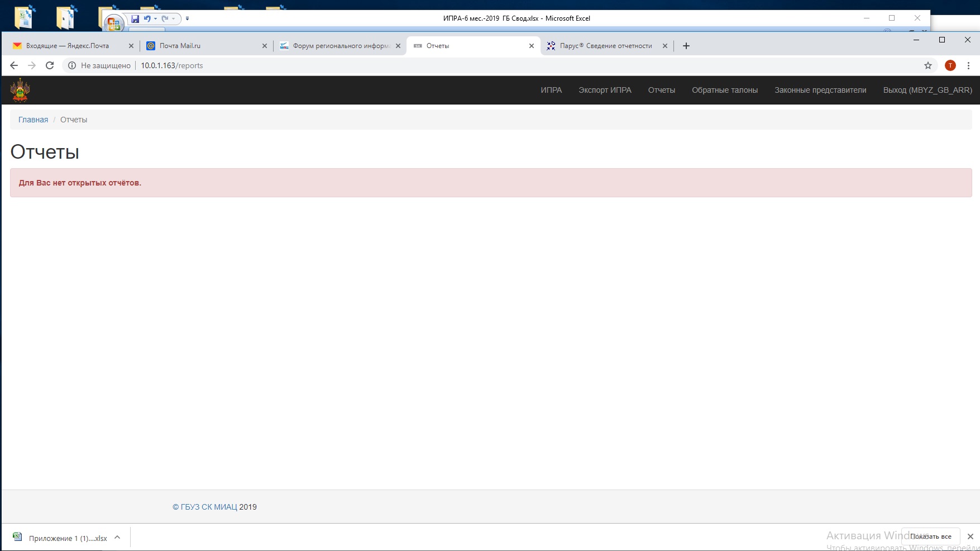Click the browser back arrow

(14, 65)
